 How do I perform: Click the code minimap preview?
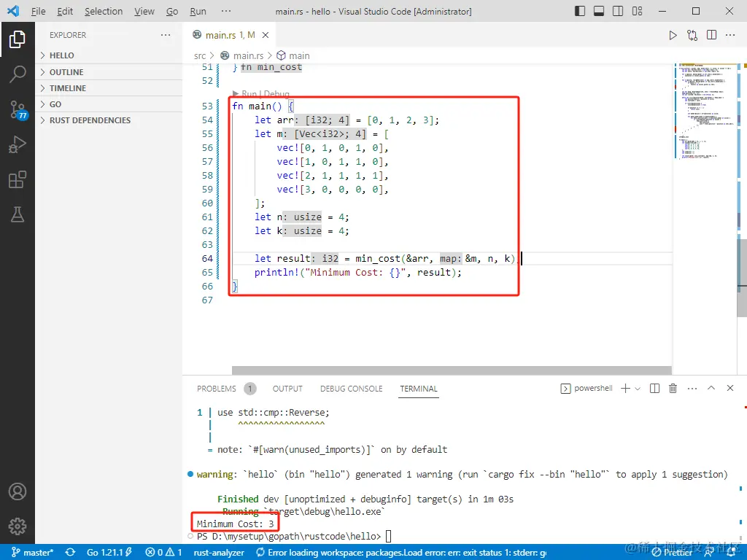[705, 111]
